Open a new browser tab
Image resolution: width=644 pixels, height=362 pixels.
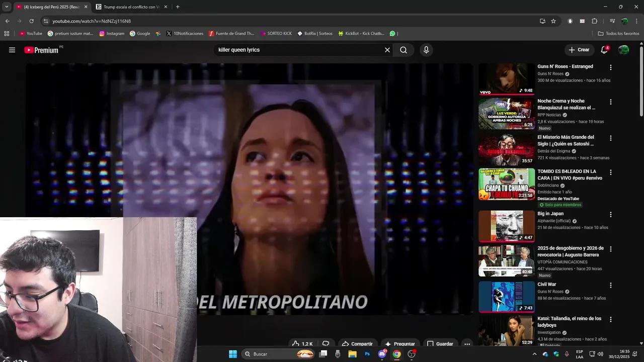point(178,7)
